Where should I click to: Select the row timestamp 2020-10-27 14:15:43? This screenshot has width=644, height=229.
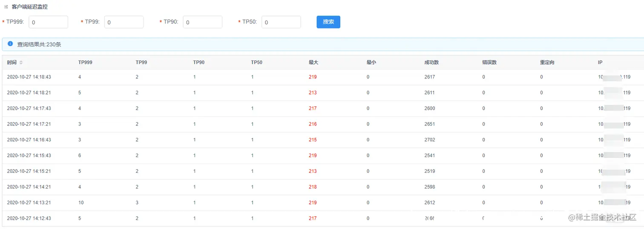(x=29, y=156)
